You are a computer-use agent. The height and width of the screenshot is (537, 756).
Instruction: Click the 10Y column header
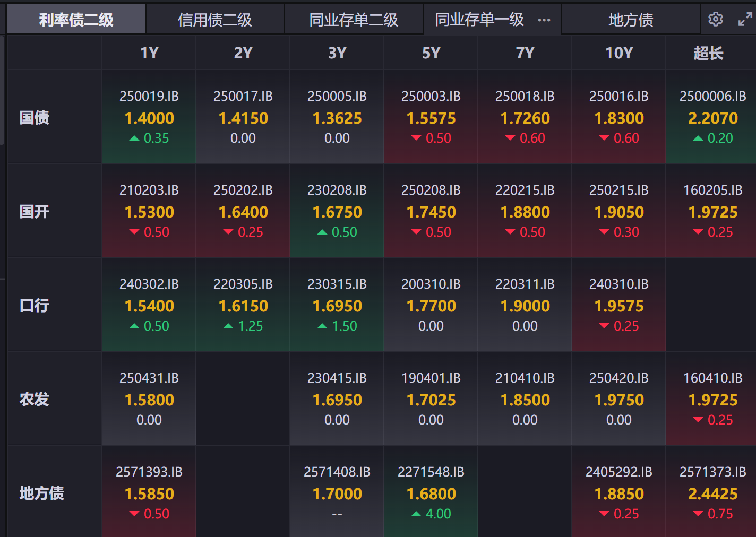[619, 53]
